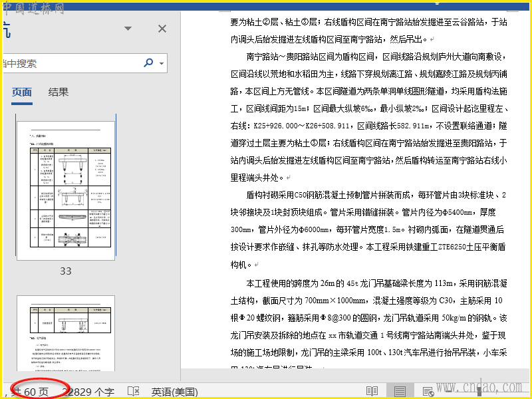532x399 pixels.
Task: Click the search magnifier icon in navigation pane
Action: (148, 63)
